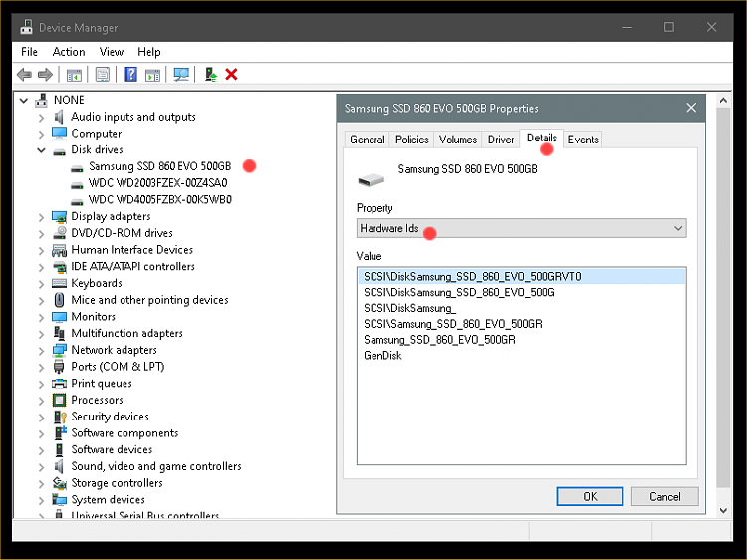Click the Network adapters category icon

point(59,350)
